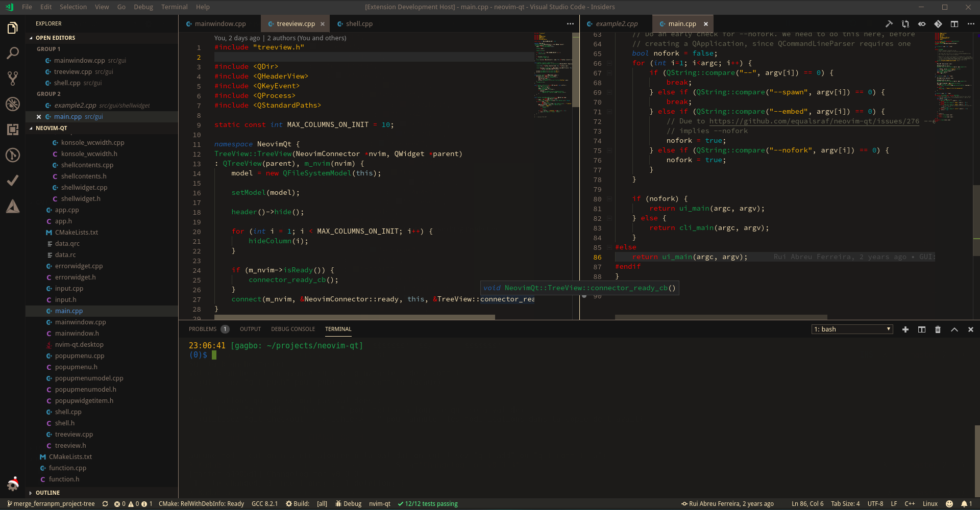This screenshot has height=510, width=980.
Task: Open the Extensions view
Action: click(x=13, y=130)
